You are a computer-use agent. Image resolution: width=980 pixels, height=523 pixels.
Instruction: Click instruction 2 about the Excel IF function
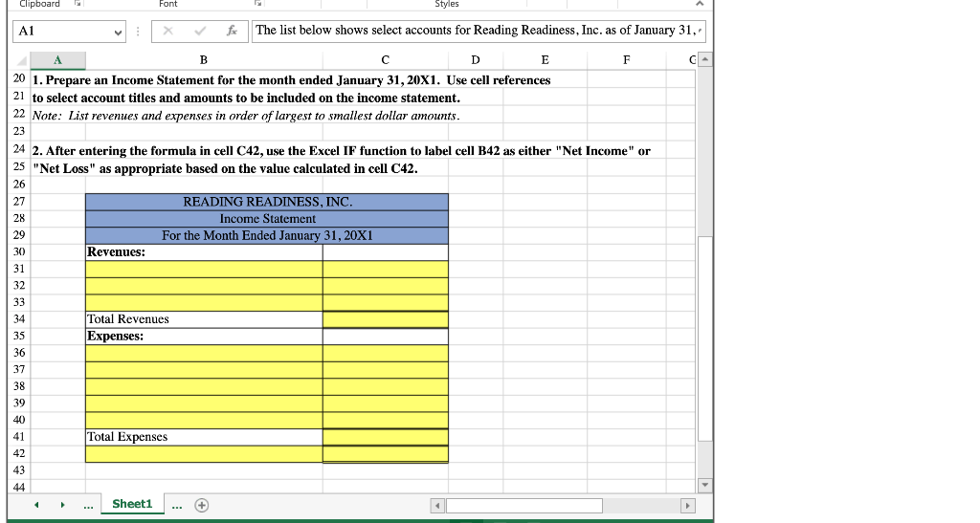[x=342, y=159]
